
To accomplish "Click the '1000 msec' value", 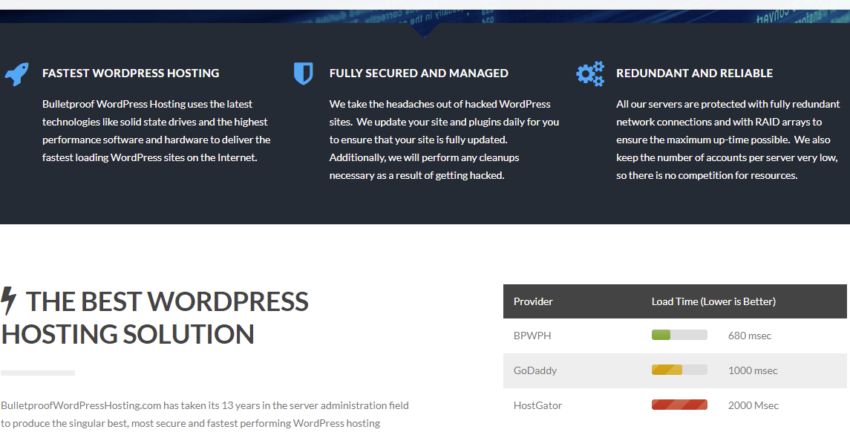I will 753,370.
